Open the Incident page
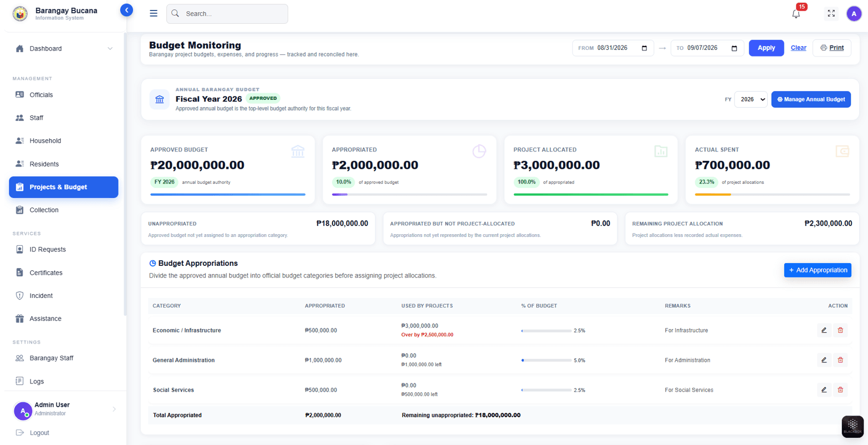The height and width of the screenshot is (445, 868). 63,296
